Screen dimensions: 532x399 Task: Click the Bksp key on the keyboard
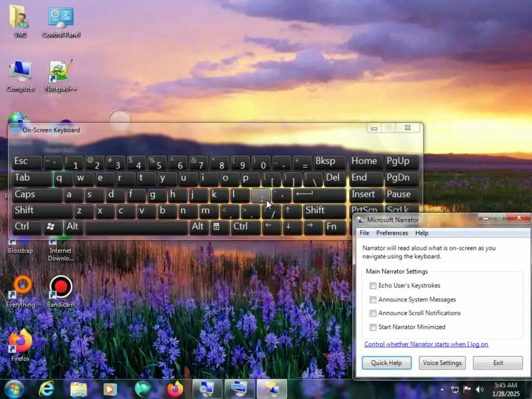330,163
